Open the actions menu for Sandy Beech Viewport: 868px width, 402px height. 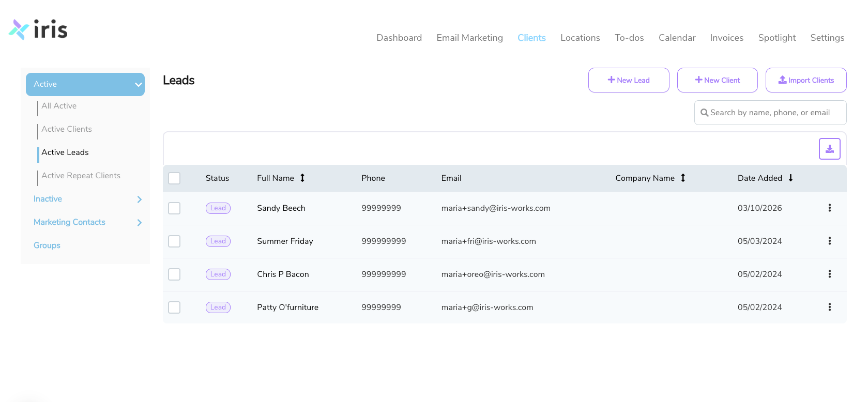coord(829,208)
